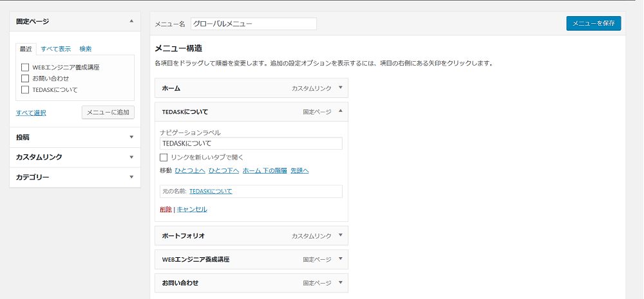This screenshot has height=299, width=644.
Task: Expand the お問い合わせ menu item arrow
Action: [340, 283]
